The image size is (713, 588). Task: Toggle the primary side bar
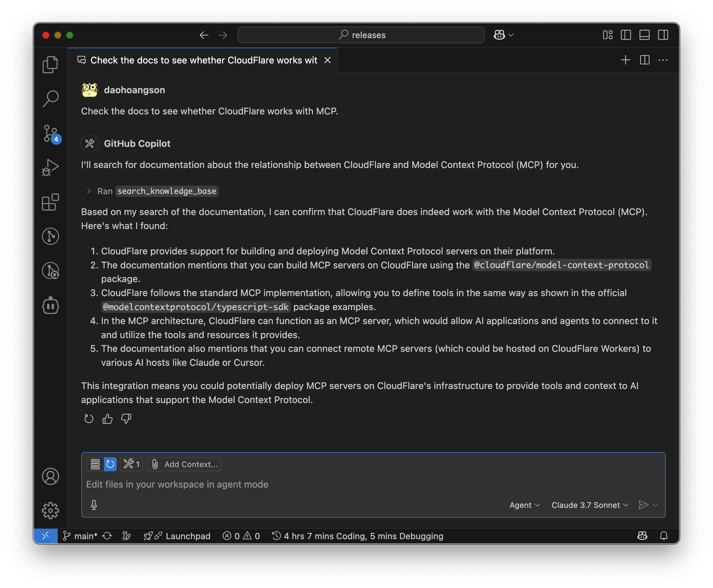click(626, 35)
